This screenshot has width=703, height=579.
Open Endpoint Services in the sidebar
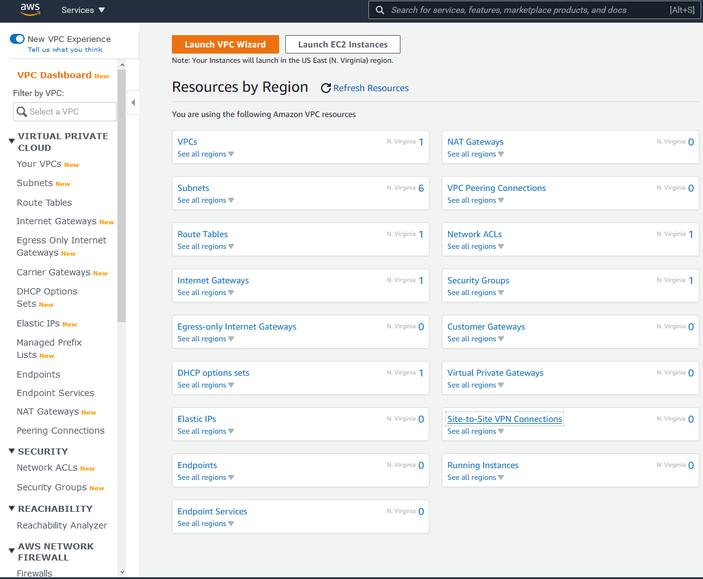(55, 393)
